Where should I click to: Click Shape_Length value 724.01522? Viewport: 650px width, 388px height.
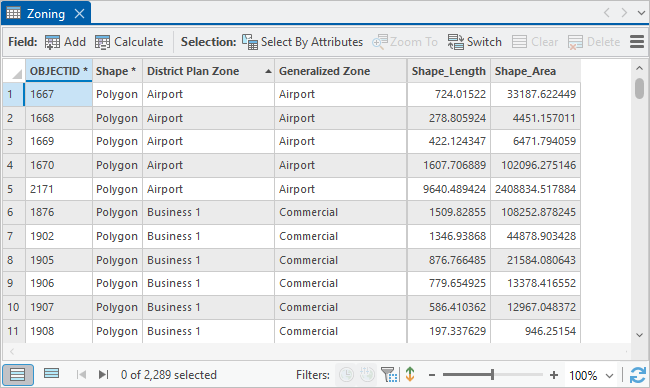click(449, 95)
